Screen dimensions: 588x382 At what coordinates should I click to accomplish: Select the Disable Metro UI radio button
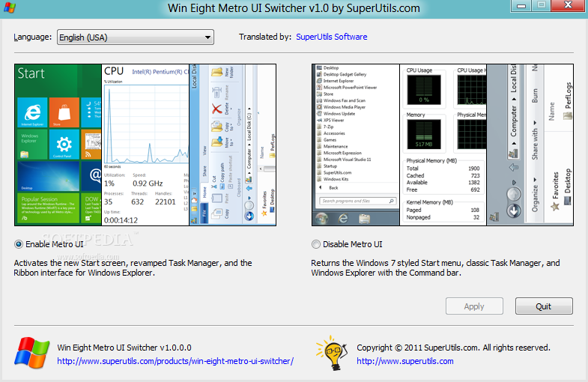click(316, 244)
